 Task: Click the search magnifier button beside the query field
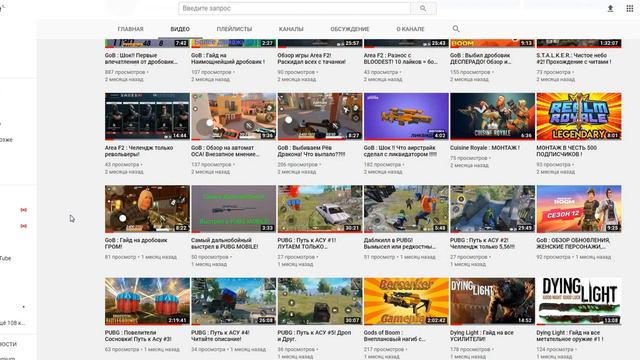tap(423, 8)
